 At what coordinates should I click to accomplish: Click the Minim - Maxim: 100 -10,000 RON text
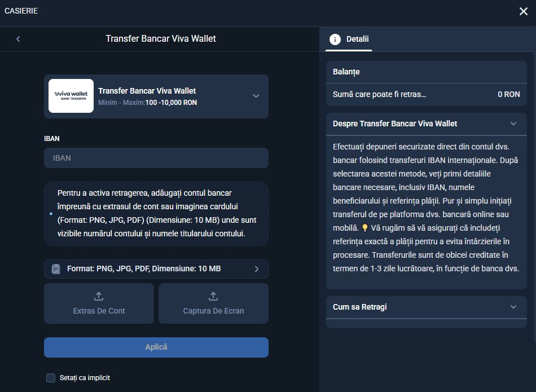pos(147,103)
